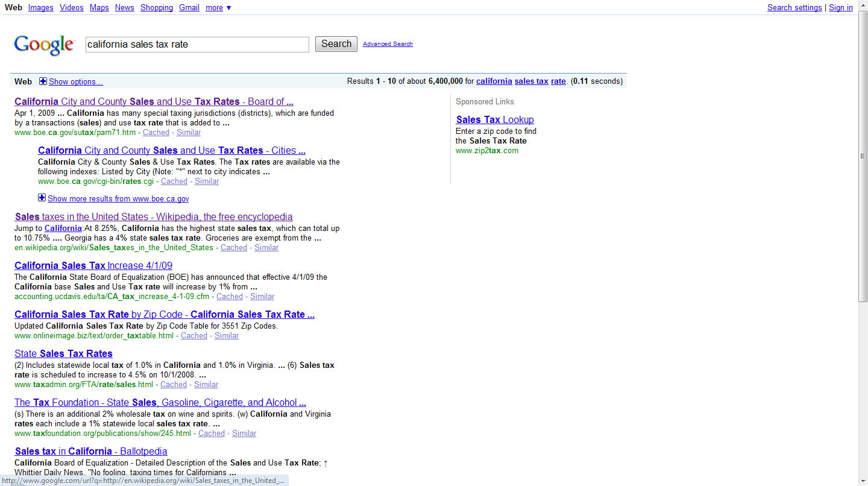The image size is (868, 486).
Task: Open 'California City and County Sales and Use Tax Rates - Board of' result
Action: tap(154, 101)
